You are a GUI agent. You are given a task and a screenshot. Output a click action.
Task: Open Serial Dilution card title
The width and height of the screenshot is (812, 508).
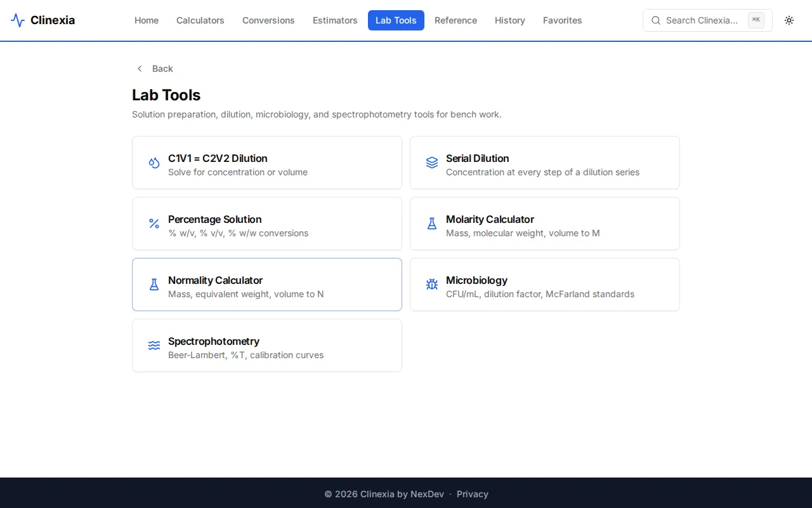tap(478, 158)
